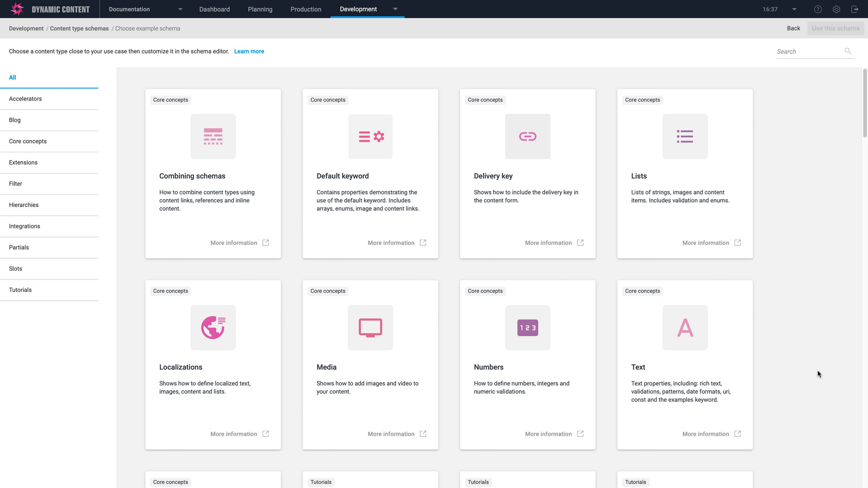Select the Numbers card title

pyautogui.click(x=488, y=367)
